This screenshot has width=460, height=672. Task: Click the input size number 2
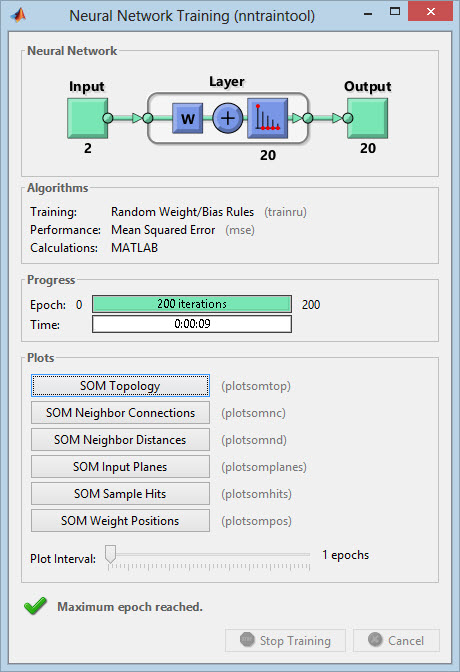[87, 148]
